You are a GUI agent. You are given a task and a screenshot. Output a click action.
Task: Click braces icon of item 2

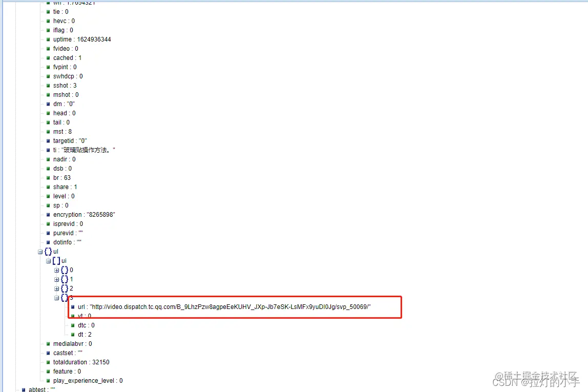point(65,288)
